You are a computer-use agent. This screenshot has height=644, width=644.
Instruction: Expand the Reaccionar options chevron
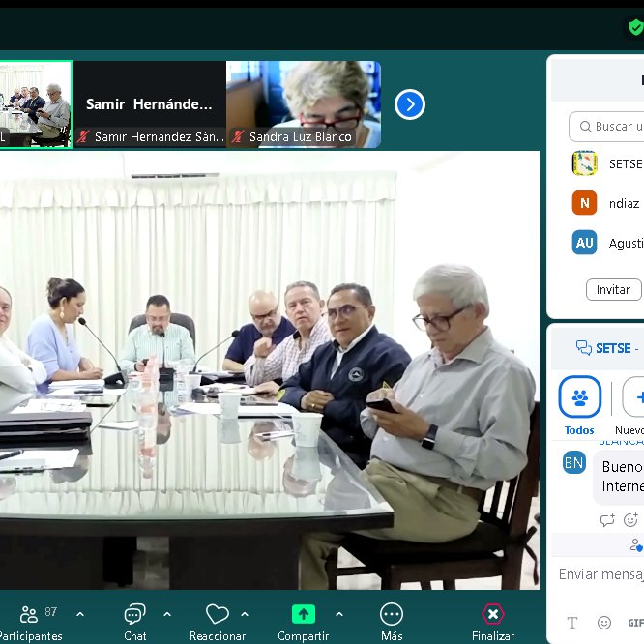245,614
